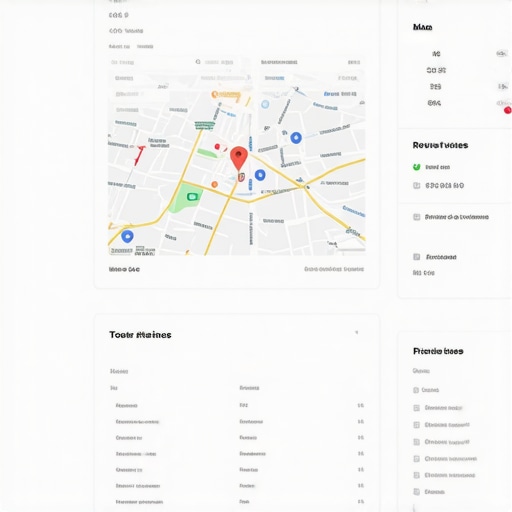
Task: Select the blue marker right of red pin
Action: pos(260,175)
